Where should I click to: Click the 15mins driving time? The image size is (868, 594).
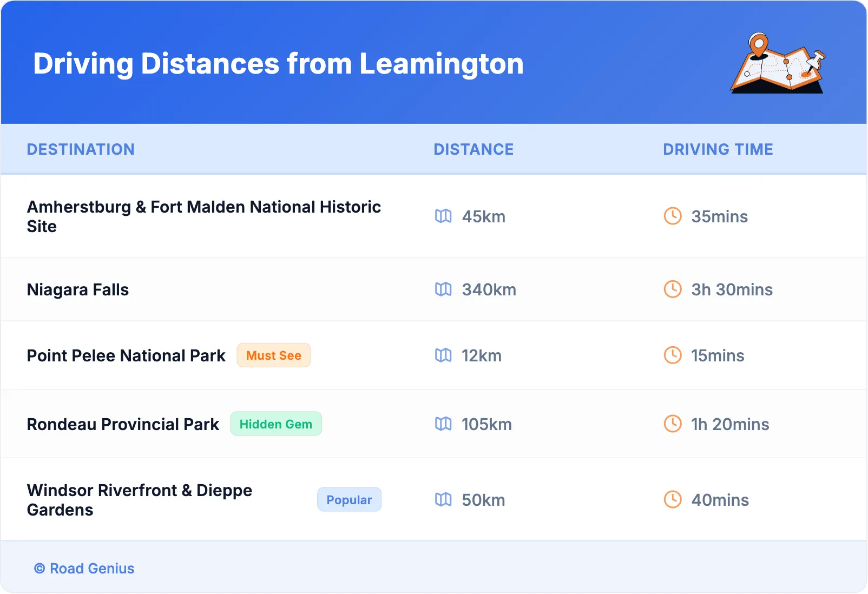[718, 355]
